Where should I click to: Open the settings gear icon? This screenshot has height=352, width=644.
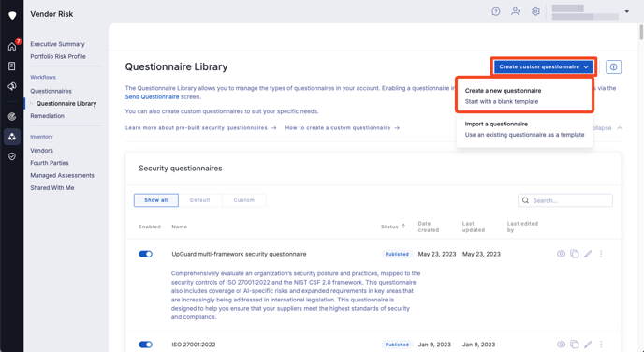[535, 11]
